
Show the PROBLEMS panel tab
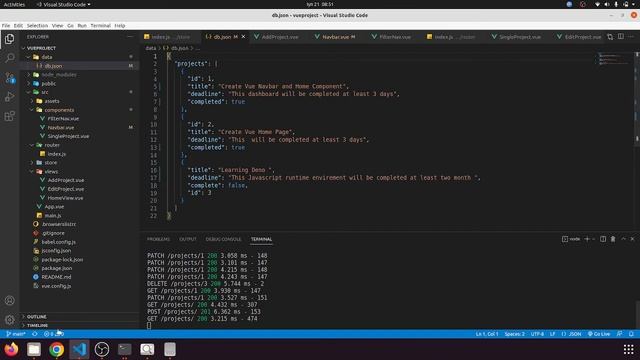[158, 239]
